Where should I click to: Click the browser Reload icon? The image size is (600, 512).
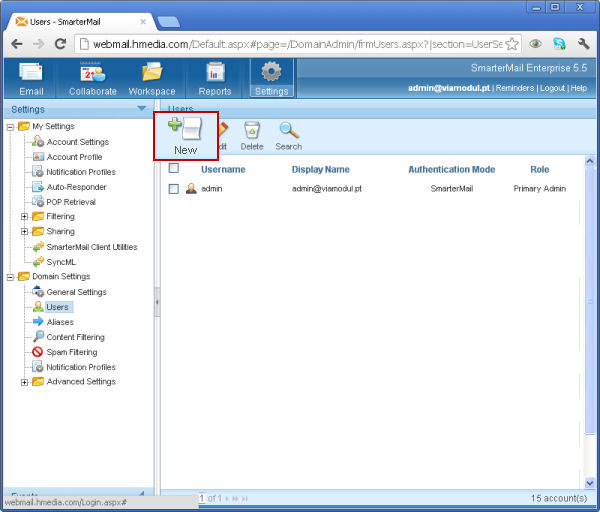click(60, 44)
